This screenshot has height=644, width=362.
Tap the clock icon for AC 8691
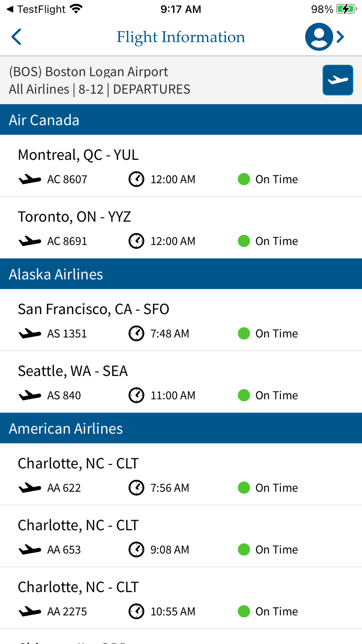click(x=136, y=241)
